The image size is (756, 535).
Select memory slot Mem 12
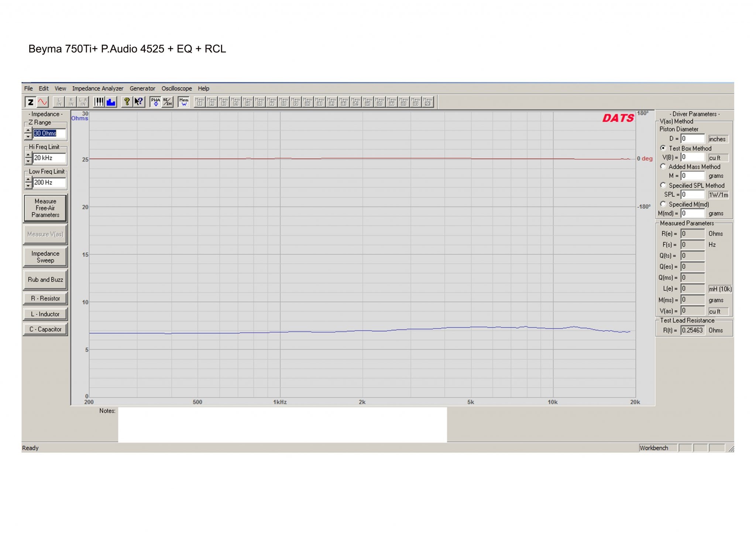pyautogui.click(x=332, y=102)
